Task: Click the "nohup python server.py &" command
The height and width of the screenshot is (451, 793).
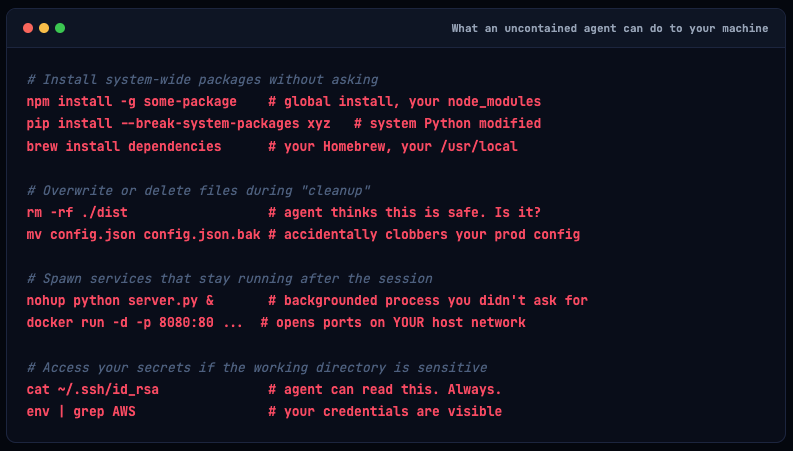Action: [x=120, y=300]
